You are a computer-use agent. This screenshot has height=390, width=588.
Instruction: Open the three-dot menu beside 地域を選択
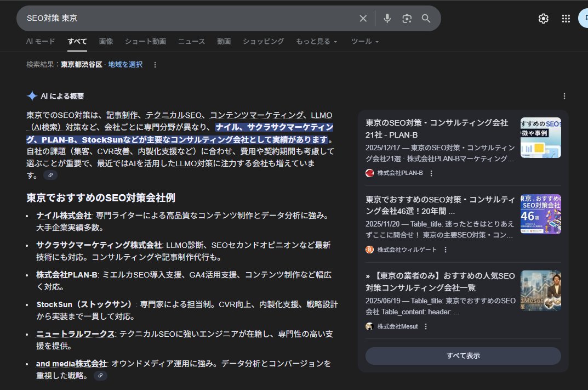(156, 64)
